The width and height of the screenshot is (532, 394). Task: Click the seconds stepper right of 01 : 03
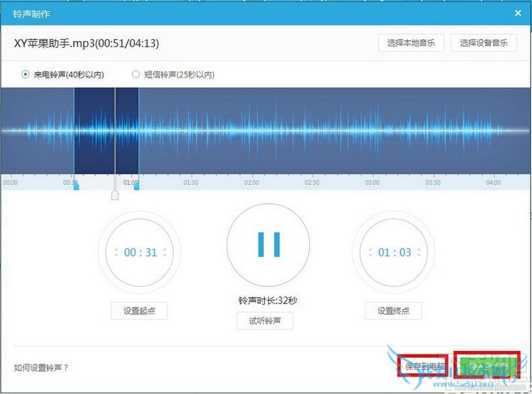point(419,252)
